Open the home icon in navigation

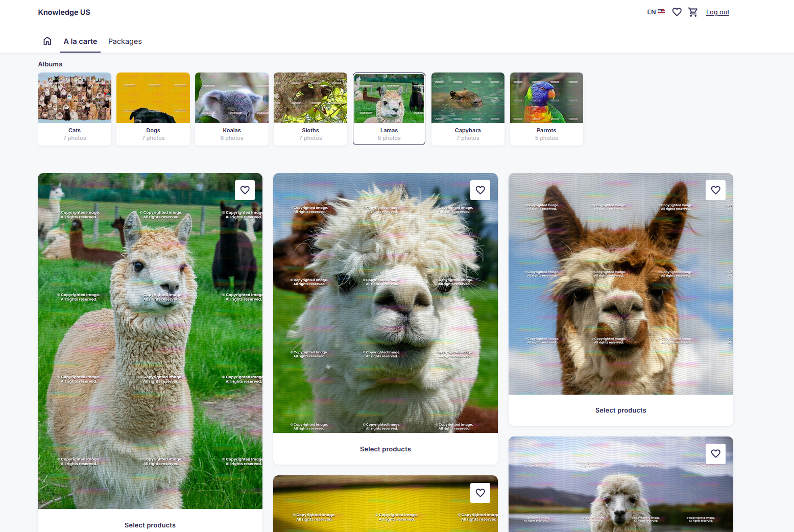coord(47,41)
